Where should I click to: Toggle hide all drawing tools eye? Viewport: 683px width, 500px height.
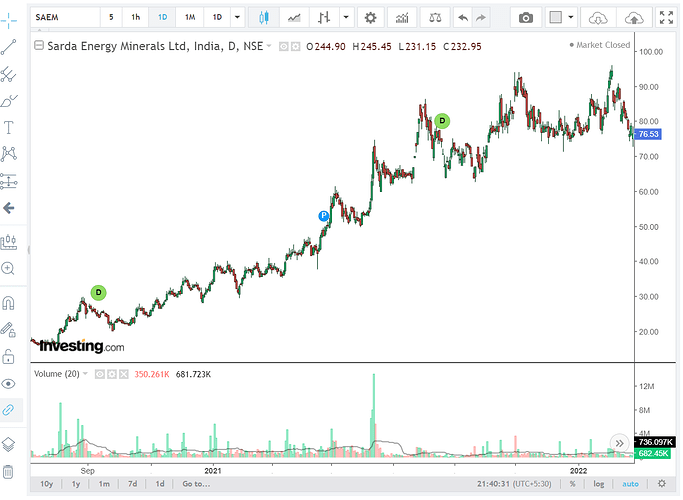(9, 384)
